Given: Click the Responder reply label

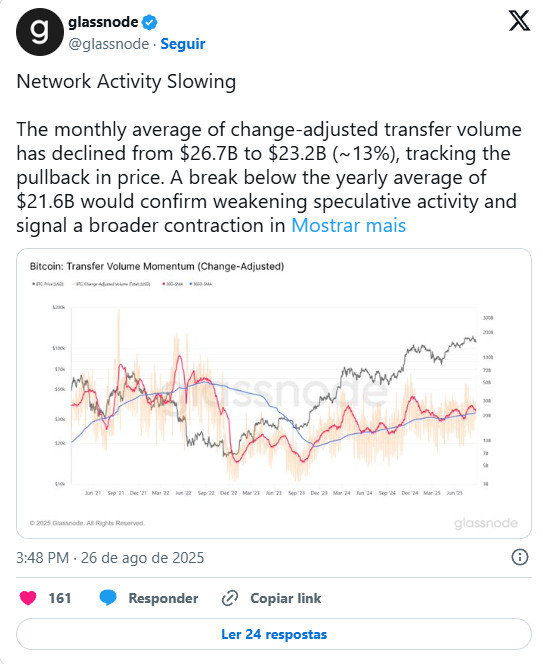Looking at the screenshot, I should click(x=163, y=598).
